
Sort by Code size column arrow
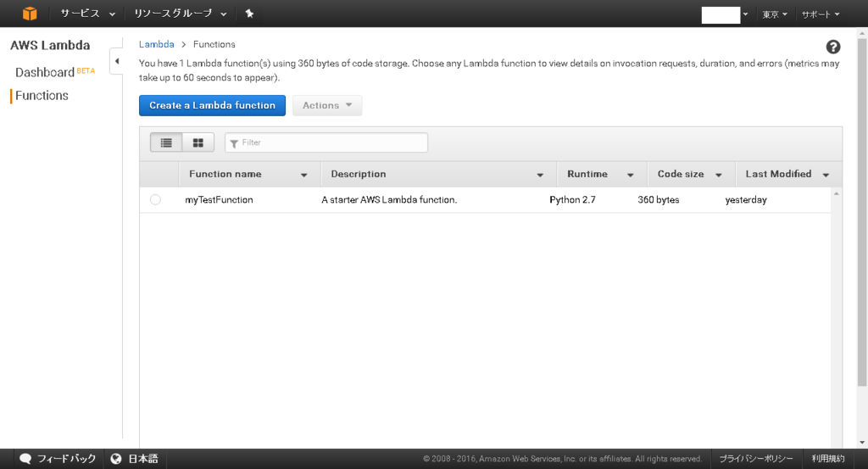point(719,175)
